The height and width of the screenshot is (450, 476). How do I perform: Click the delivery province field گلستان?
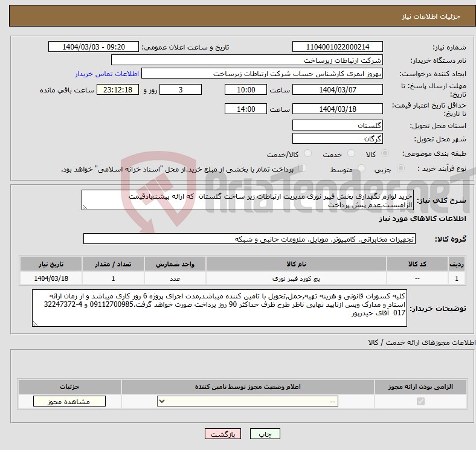[337, 125]
